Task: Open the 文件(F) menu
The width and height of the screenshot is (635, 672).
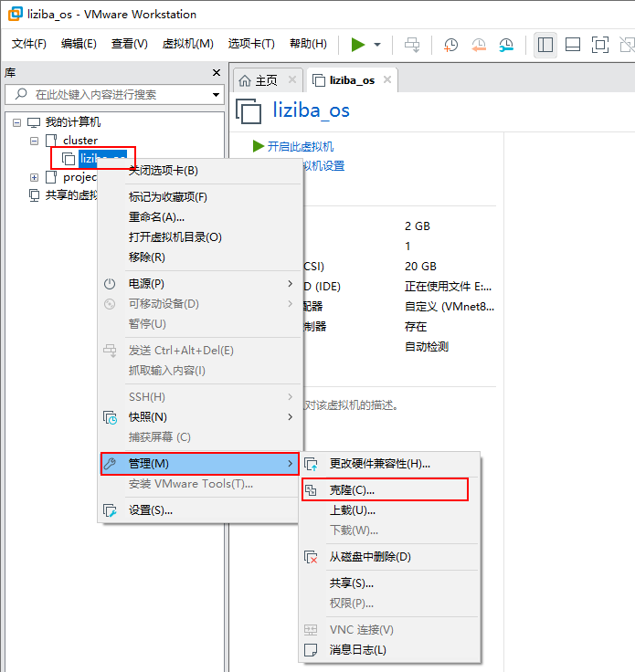Action: (28, 44)
